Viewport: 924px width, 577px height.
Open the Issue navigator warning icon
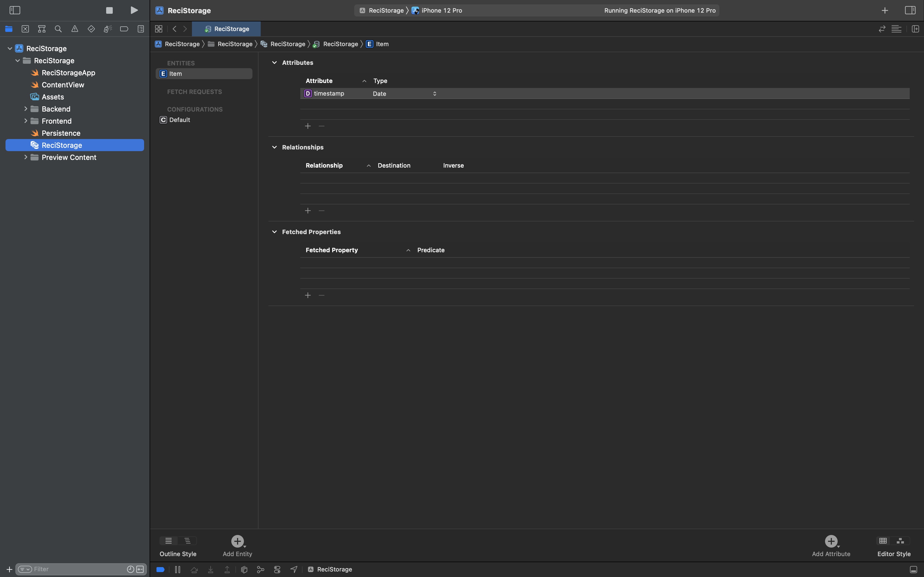click(x=75, y=29)
